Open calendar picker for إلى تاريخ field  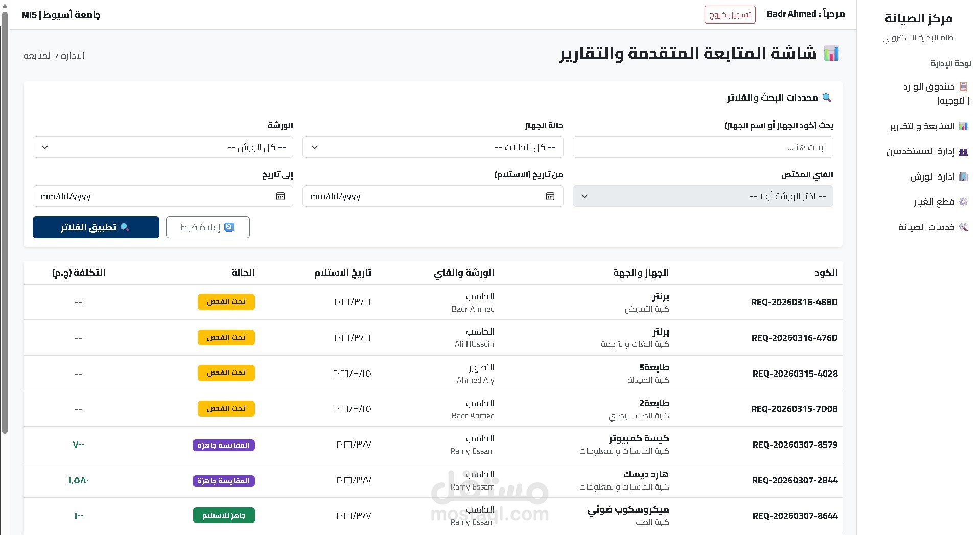[x=281, y=196]
